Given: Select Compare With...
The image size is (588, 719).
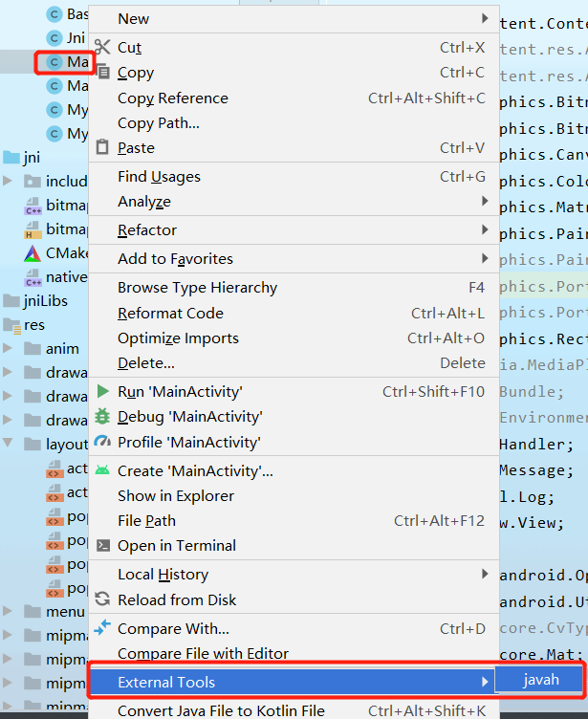Looking at the screenshot, I should point(294,629).
